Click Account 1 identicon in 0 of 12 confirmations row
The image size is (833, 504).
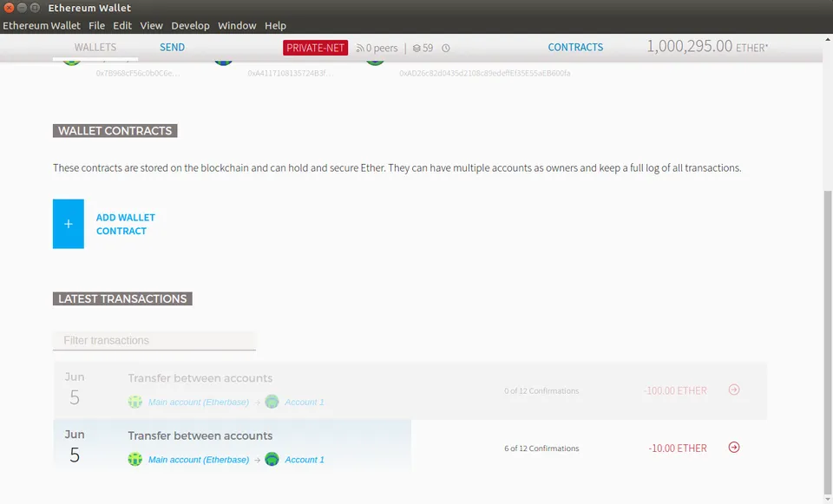(x=272, y=402)
